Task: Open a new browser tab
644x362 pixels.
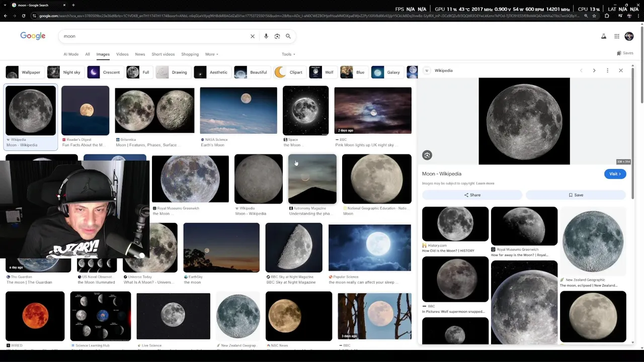Action: [x=73, y=5]
